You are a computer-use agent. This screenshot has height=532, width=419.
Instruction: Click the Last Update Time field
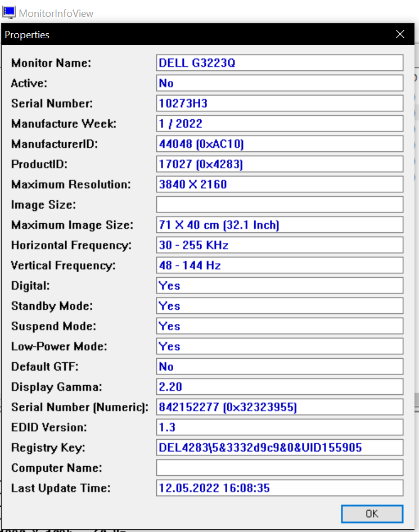pyautogui.click(x=280, y=488)
